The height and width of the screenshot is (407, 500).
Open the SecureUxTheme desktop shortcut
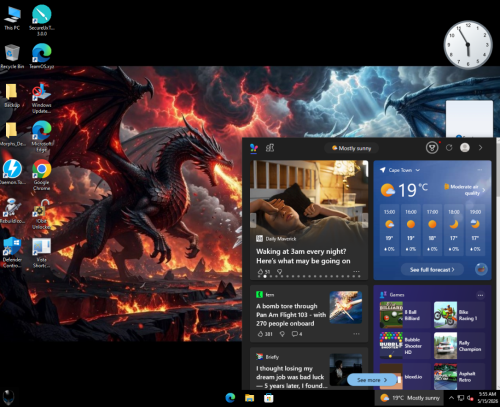(x=42, y=20)
